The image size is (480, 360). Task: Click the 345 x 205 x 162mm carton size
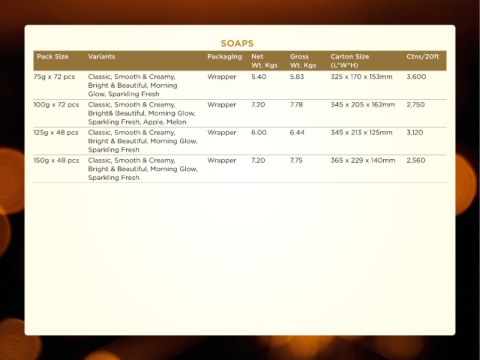point(363,105)
